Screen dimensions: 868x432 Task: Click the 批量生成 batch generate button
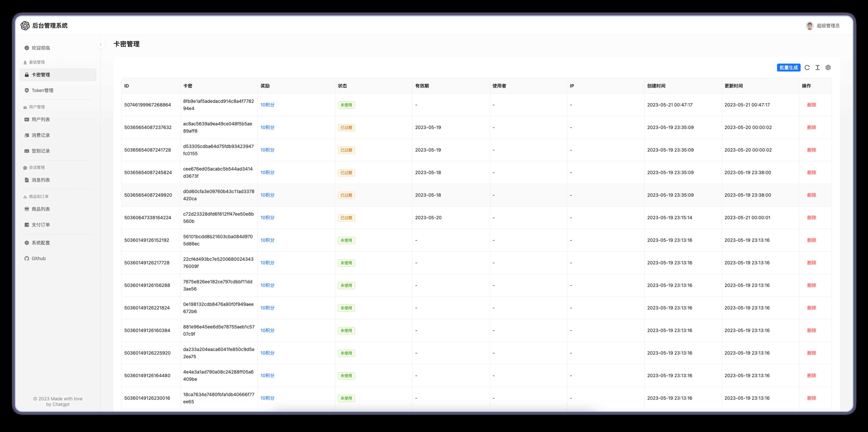[x=788, y=67]
